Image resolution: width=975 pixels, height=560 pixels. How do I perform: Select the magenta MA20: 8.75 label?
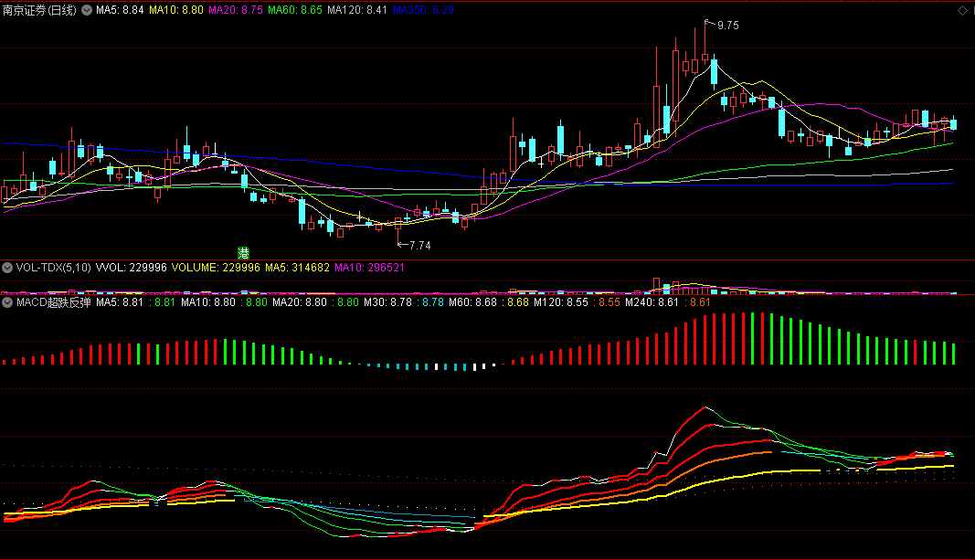tap(236, 10)
